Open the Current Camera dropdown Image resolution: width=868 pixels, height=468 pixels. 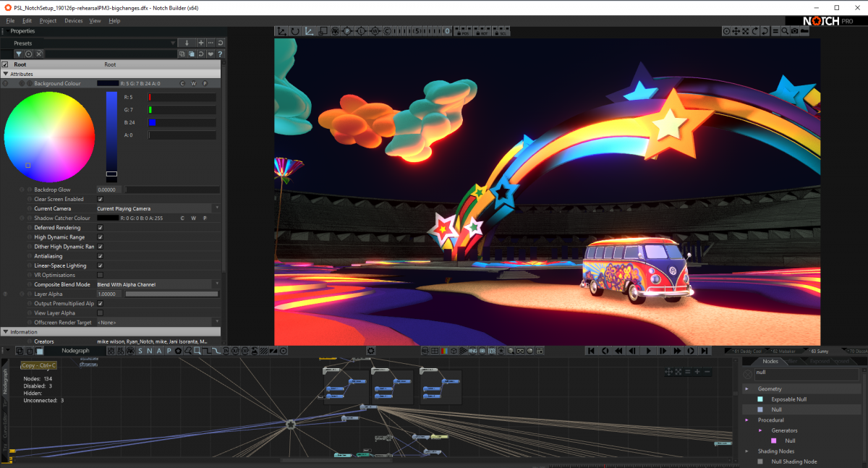pyautogui.click(x=158, y=208)
